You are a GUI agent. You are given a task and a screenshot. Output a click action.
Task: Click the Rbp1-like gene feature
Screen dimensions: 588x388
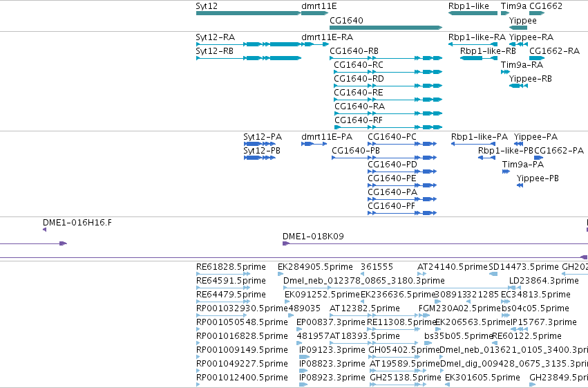473,13
